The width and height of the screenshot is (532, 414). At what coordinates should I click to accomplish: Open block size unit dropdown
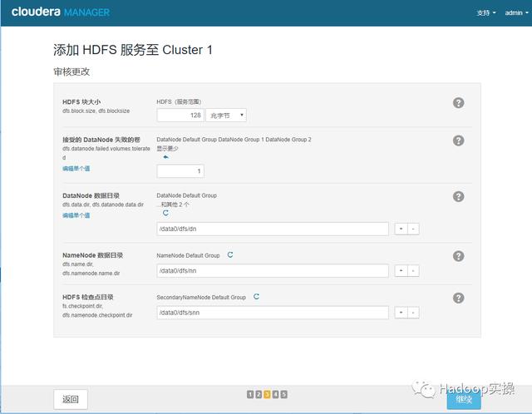pos(226,115)
